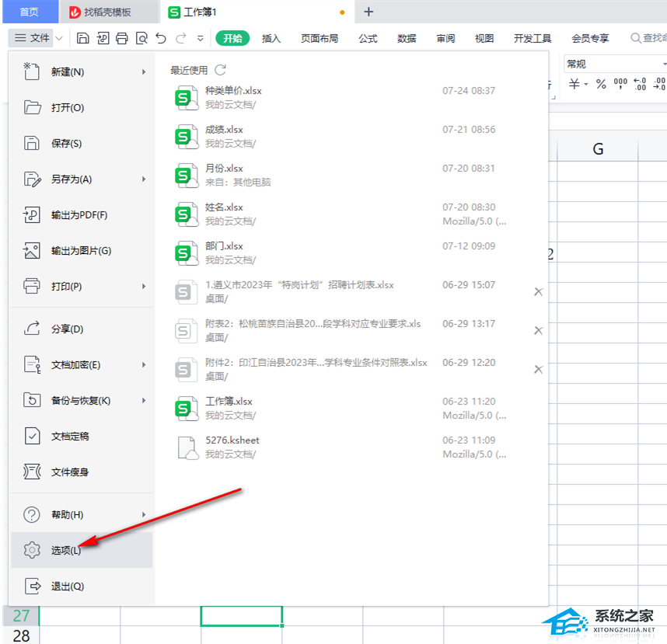Switch to the 首页 tab

[30, 12]
